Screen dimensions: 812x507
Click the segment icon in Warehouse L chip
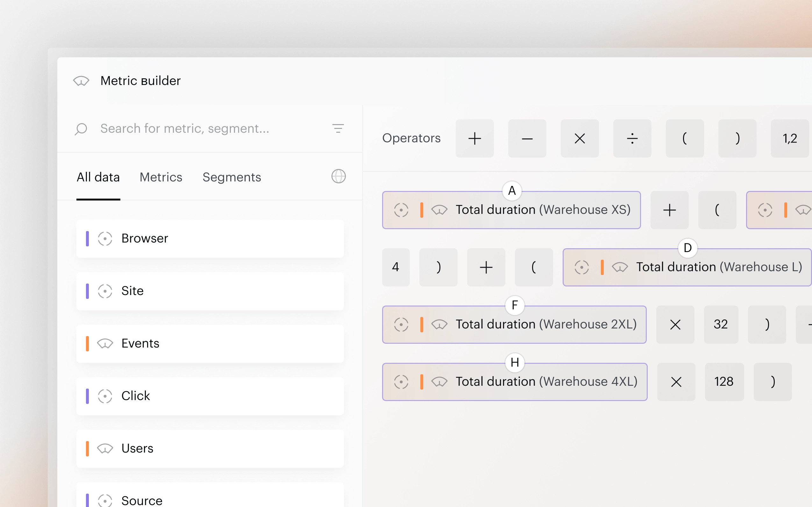click(581, 267)
